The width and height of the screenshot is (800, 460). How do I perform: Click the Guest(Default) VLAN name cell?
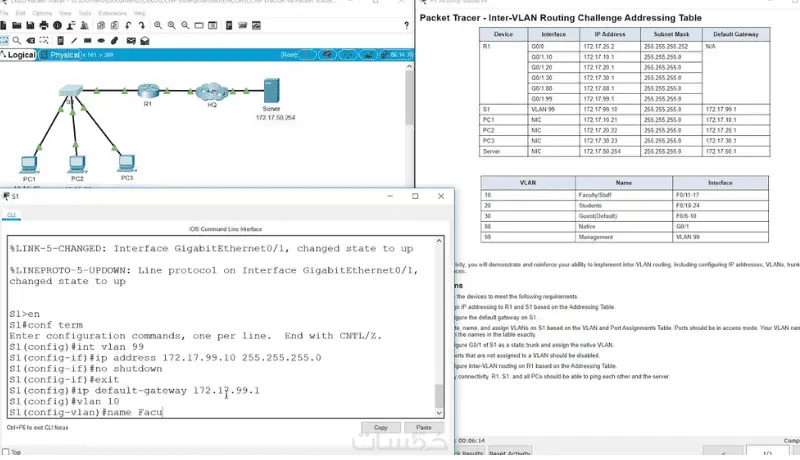point(623,216)
